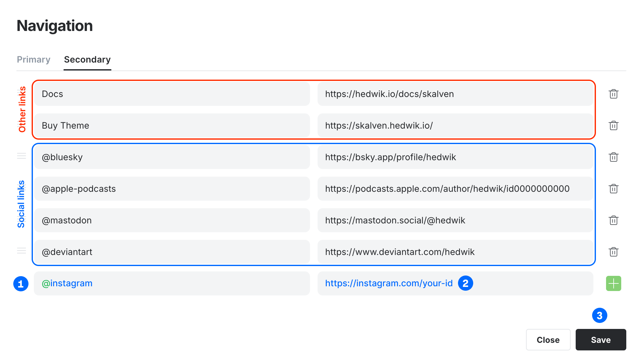The width and height of the screenshot is (644, 364).
Task: Select the @mastodon URL field
Action: coord(455,220)
